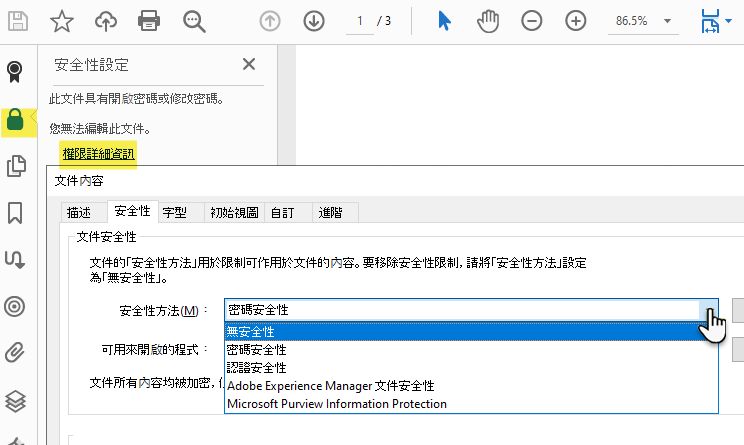Open the 初始視圖 tab
This screenshot has height=445, width=744.
coord(234,213)
